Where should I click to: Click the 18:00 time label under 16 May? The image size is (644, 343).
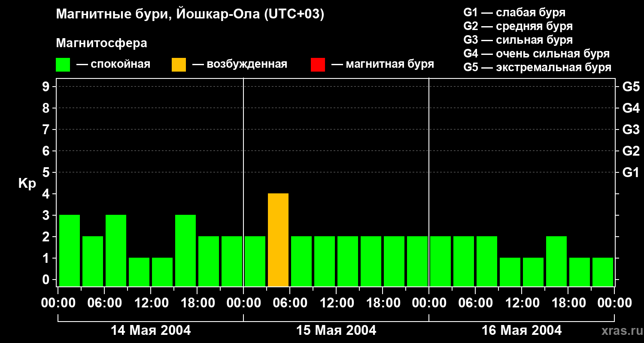tap(568, 303)
